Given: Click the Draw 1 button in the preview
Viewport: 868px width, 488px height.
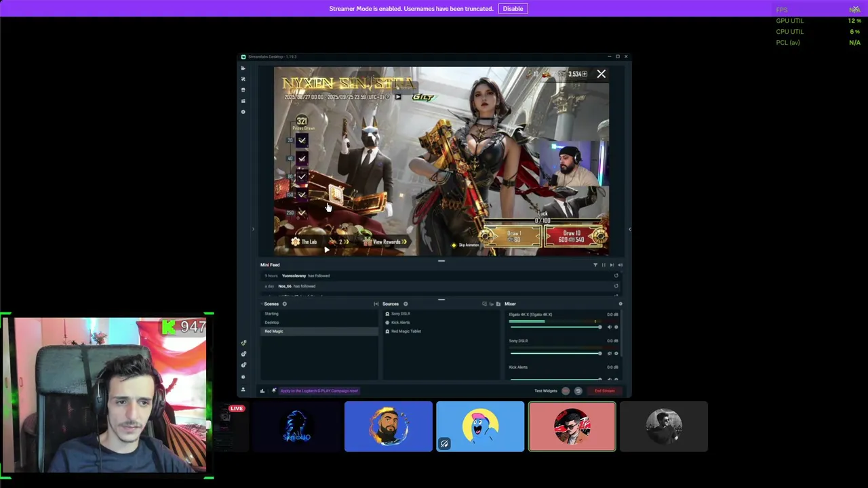Looking at the screenshot, I should [514, 237].
